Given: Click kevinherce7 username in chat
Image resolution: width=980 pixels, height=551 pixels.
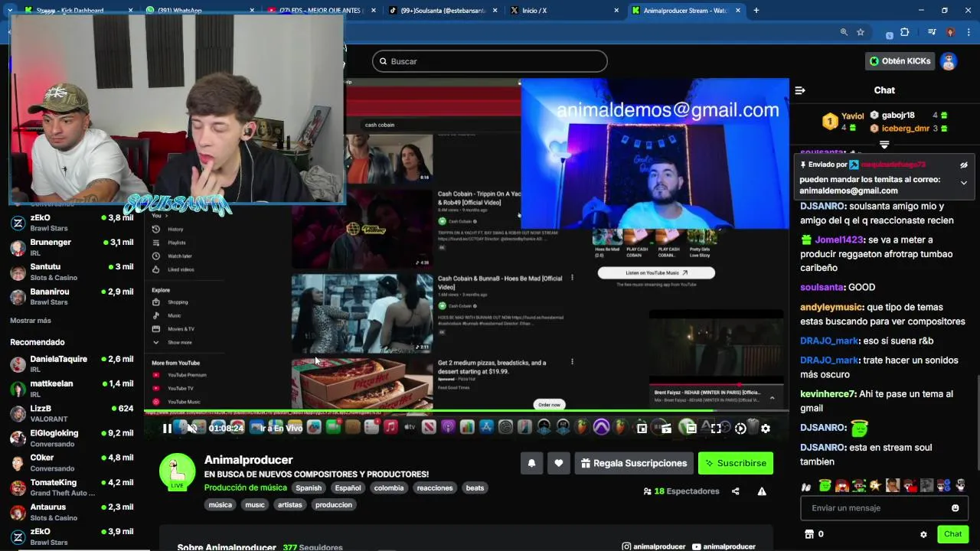Looking at the screenshot, I should (x=828, y=394).
